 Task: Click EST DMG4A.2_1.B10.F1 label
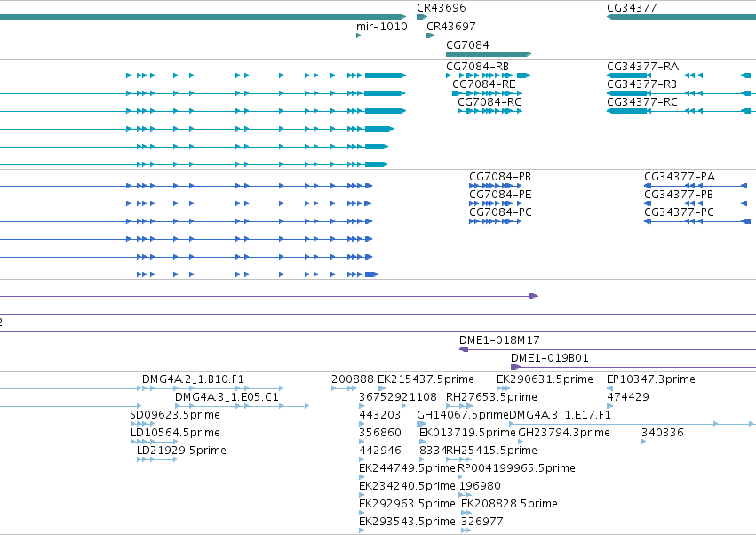193,379
